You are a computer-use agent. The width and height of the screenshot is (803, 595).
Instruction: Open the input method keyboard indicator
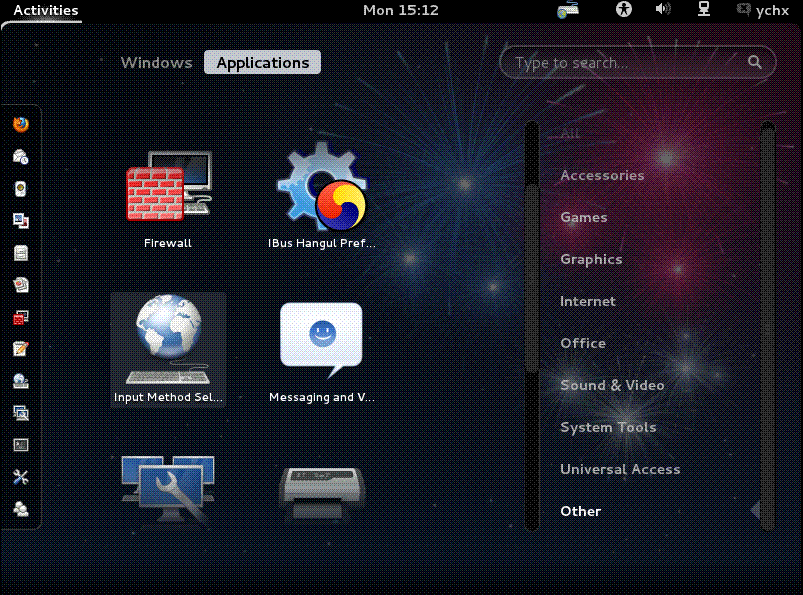569,10
